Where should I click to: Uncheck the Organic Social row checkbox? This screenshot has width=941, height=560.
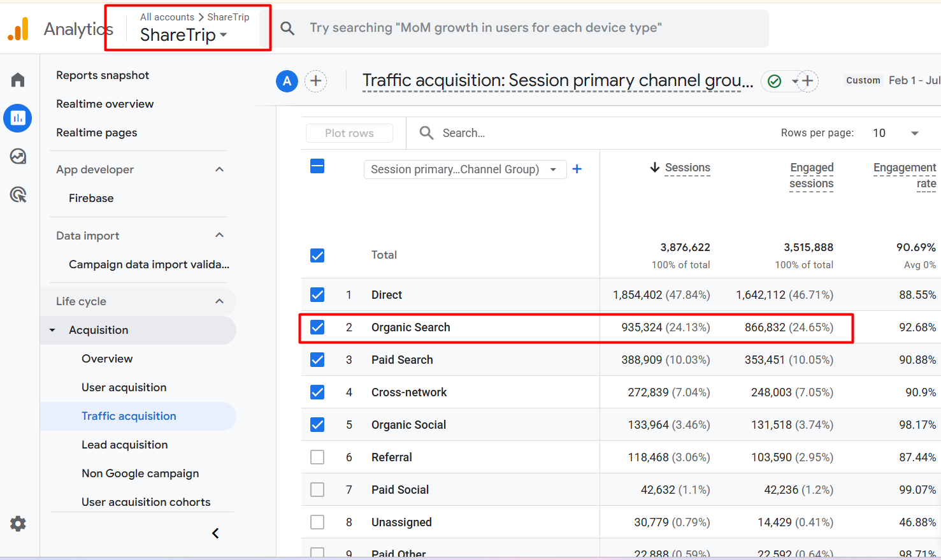(317, 424)
